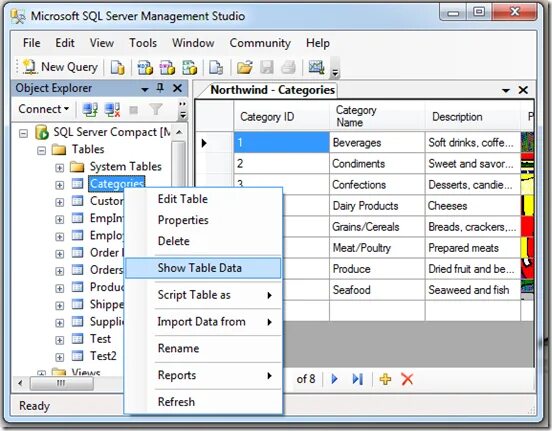The height and width of the screenshot is (431, 552).
Task: Select the Beverages cell
Action: (377, 143)
